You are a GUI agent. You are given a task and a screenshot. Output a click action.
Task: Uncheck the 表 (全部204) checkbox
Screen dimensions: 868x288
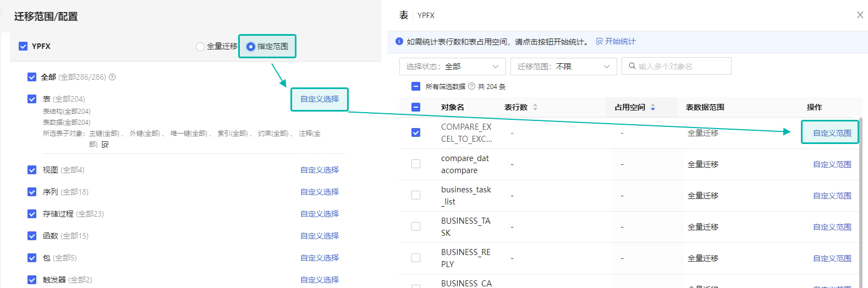pos(32,99)
